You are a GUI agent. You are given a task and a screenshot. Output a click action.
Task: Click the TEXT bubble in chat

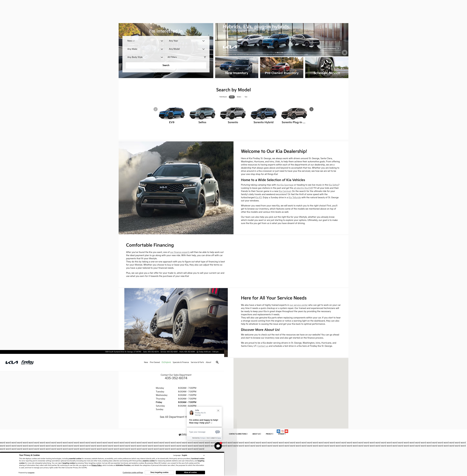pos(218,432)
